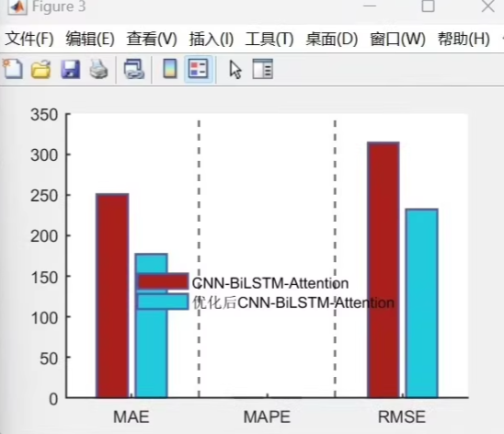This screenshot has height=434, width=504.
Task: Open the 工具(T) menu
Action: (269, 39)
